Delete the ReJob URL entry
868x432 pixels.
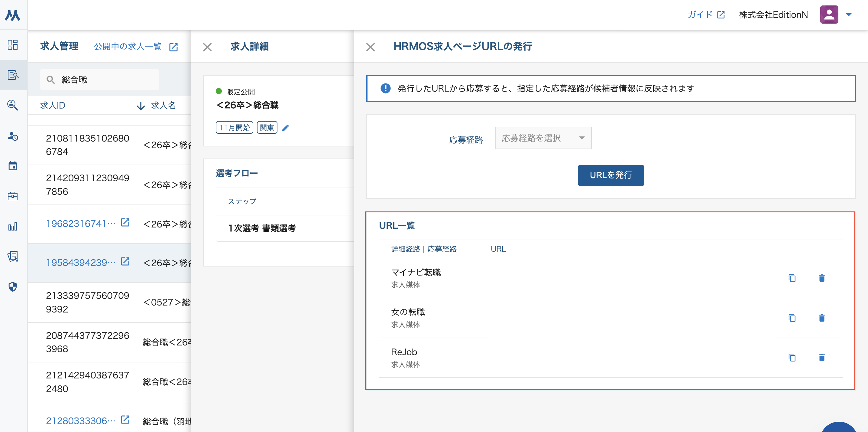point(821,358)
